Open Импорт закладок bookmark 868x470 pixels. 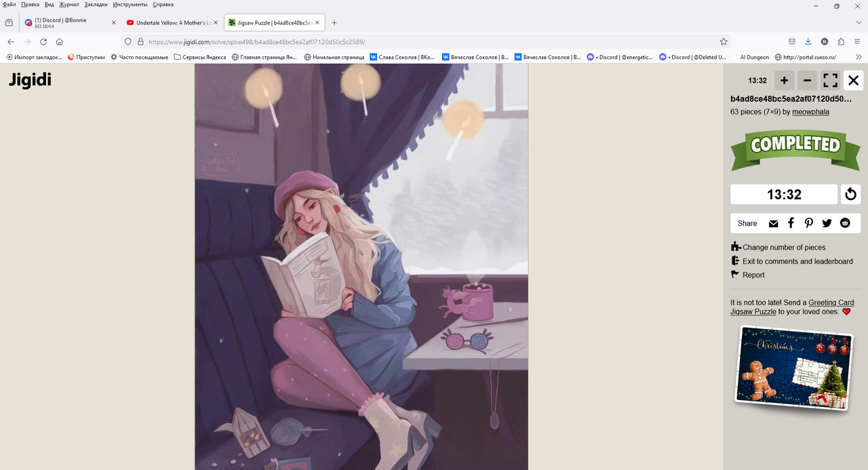pos(34,57)
